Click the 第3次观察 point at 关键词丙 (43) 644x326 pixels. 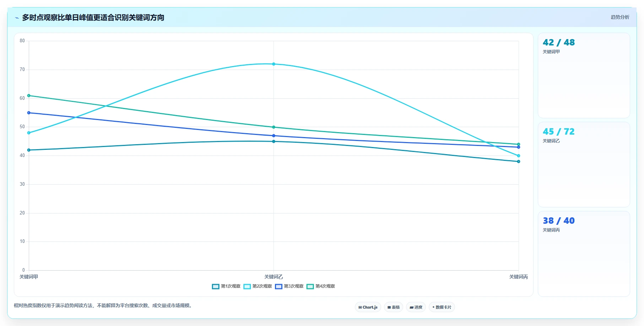coord(519,147)
